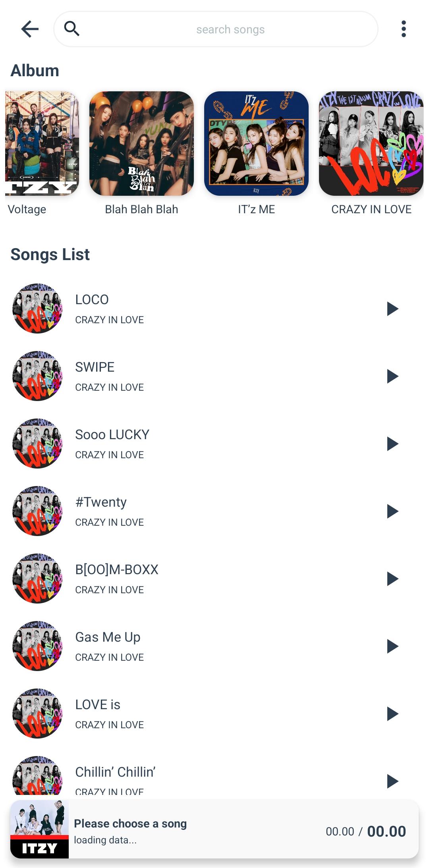
Task: Play the song SWIPE
Action: pos(392,376)
